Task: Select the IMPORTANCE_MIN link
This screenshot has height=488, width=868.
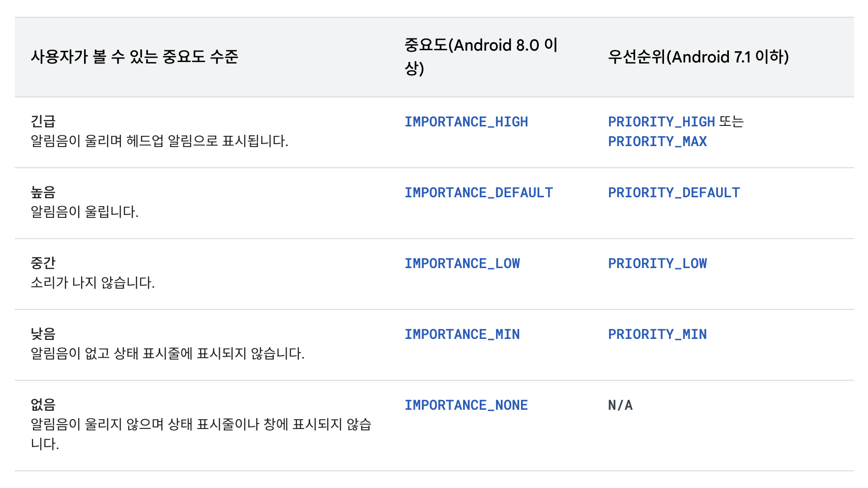Action: tap(462, 335)
